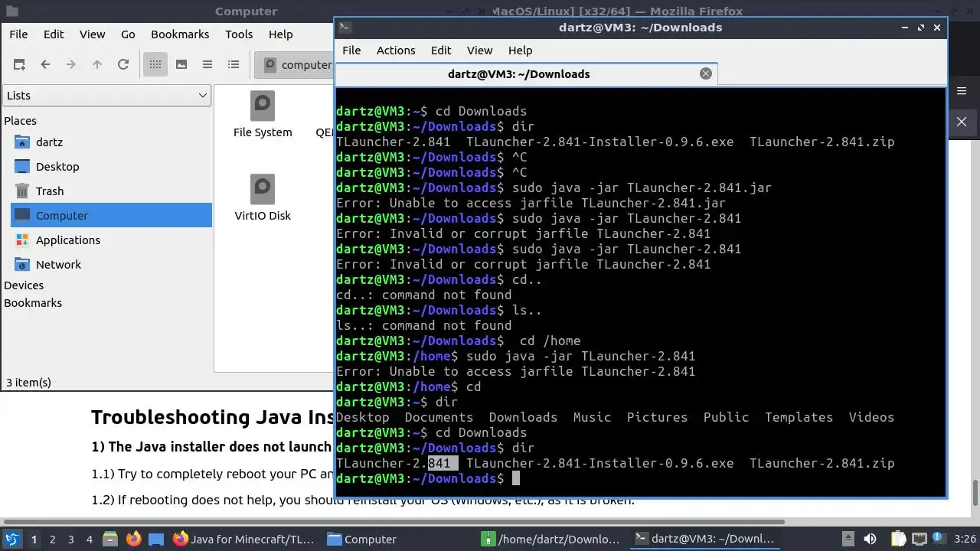Switch to Java for Minecraft Firefox task

pos(245,539)
